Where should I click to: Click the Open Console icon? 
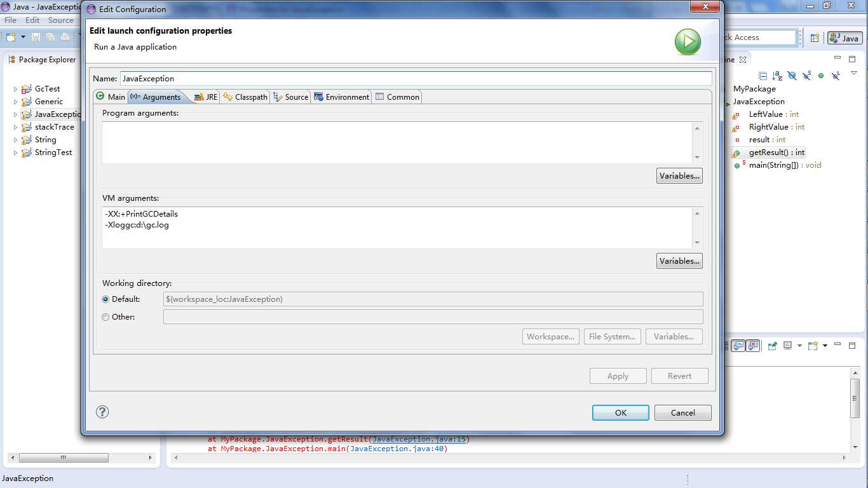click(x=813, y=346)
